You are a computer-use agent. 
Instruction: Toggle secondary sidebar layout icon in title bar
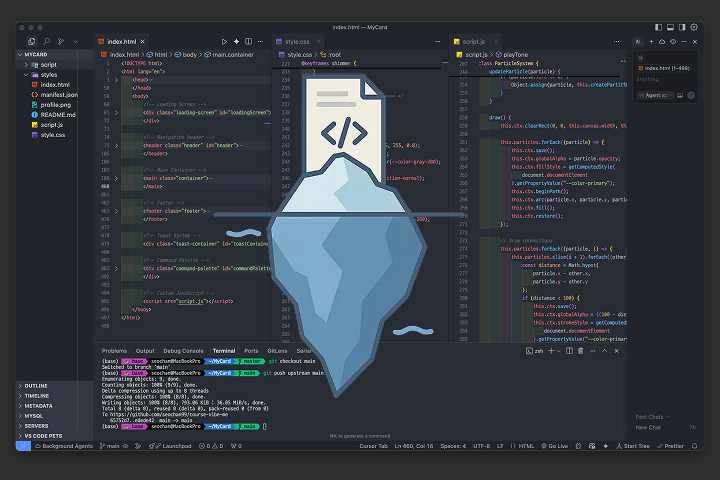click(x=682, y=27)
